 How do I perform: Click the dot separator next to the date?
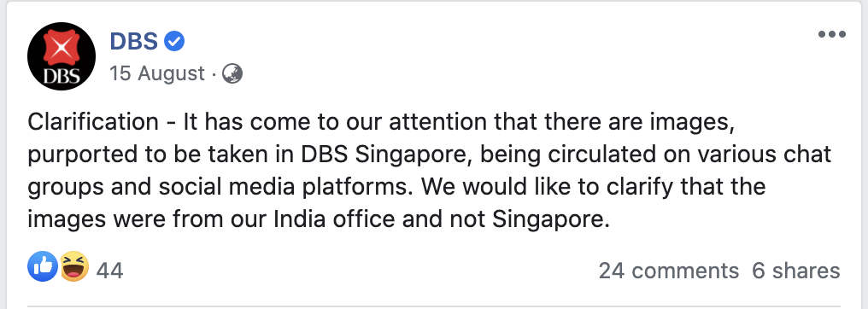pos(214,73)
